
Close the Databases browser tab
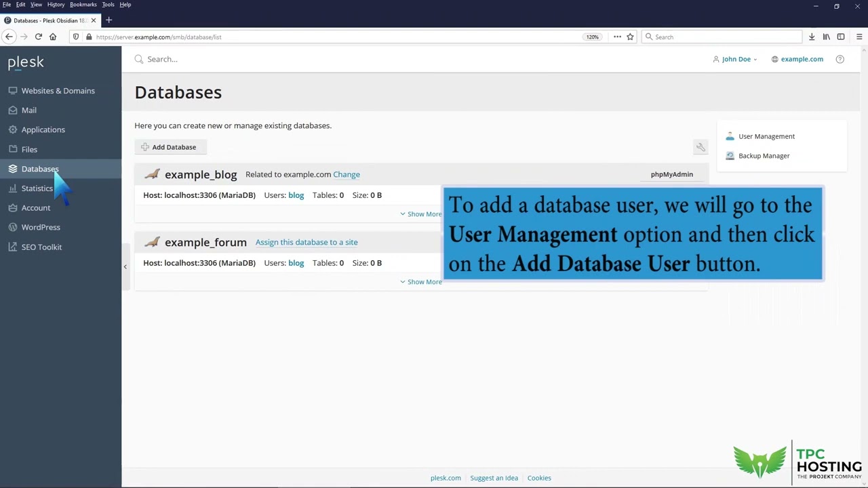94,20
